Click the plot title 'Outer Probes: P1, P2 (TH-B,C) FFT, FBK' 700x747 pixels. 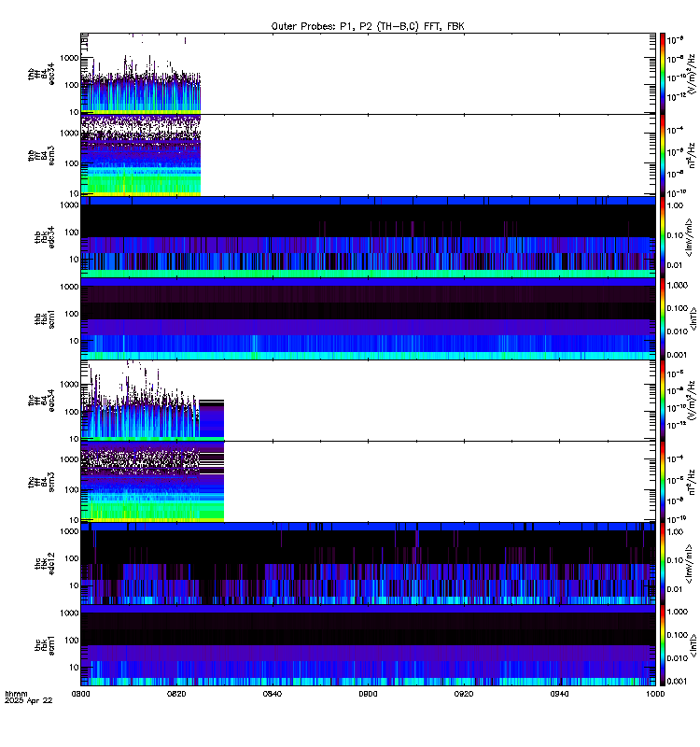pyautogui.click(x=368, y=26)
